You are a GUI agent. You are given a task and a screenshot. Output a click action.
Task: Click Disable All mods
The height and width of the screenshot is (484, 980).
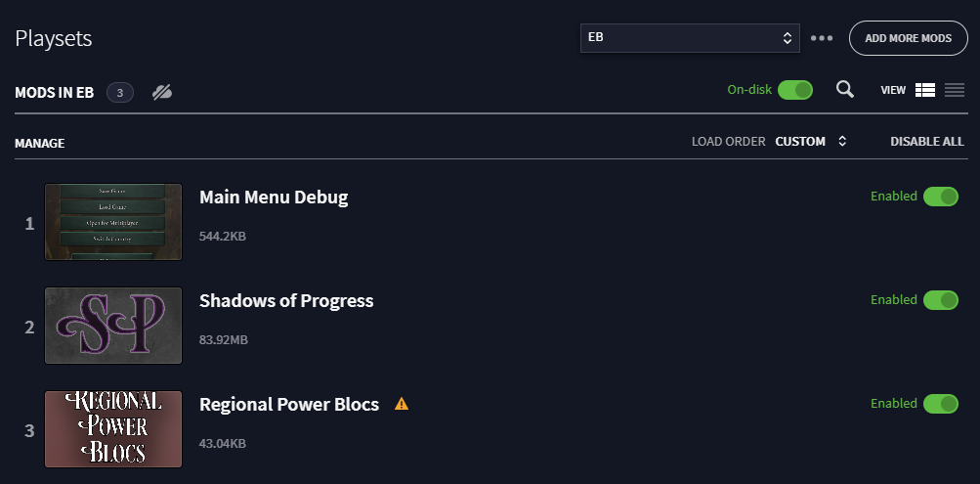pyautogui.click(x=927, y=142)
